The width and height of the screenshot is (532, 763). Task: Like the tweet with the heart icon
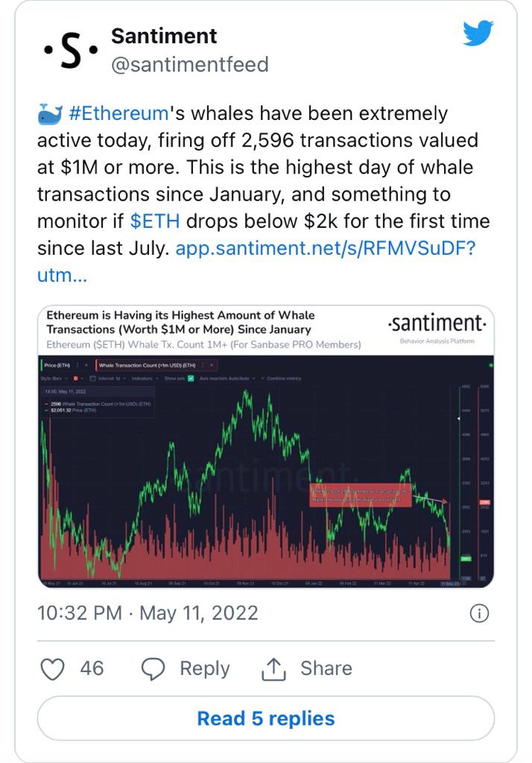tap(52, 668)
